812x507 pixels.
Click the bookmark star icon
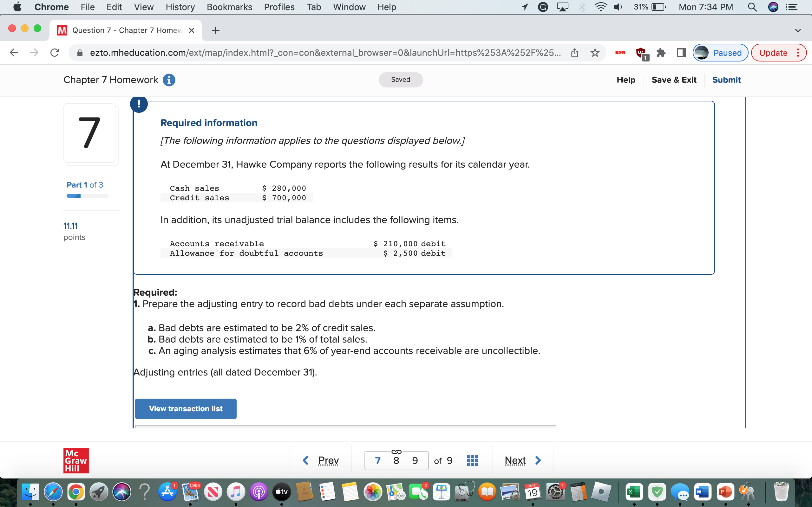pos(595,53)
